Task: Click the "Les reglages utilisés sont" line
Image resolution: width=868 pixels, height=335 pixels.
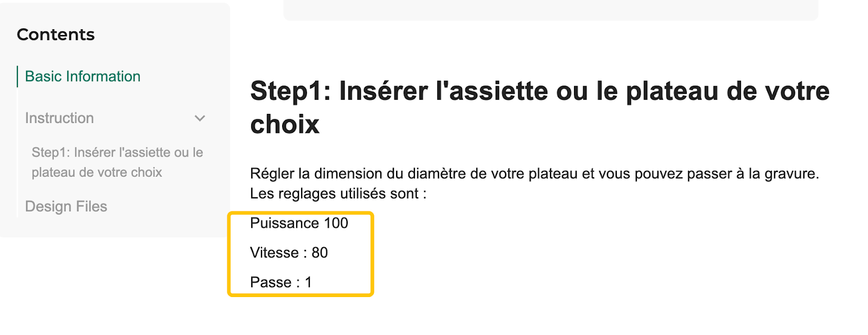Action: [x=337, y=194]
